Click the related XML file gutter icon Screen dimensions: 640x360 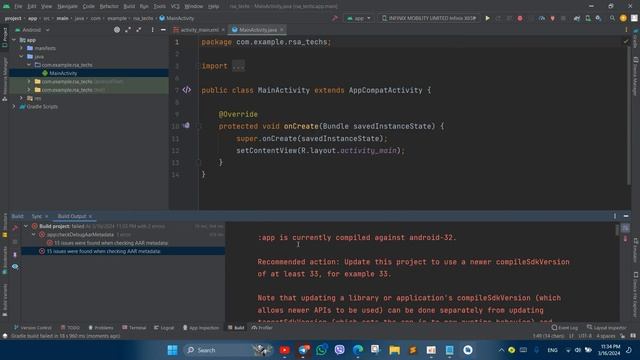coord(187,90)
